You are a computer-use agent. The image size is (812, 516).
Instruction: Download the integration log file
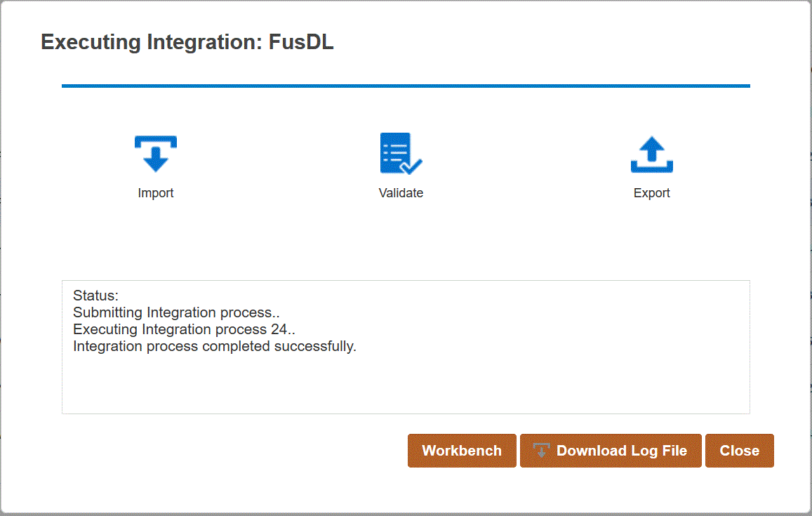611,450
